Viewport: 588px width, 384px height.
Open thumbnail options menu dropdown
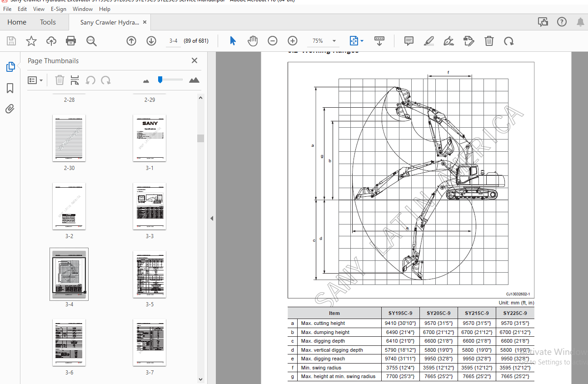[35, 80]
